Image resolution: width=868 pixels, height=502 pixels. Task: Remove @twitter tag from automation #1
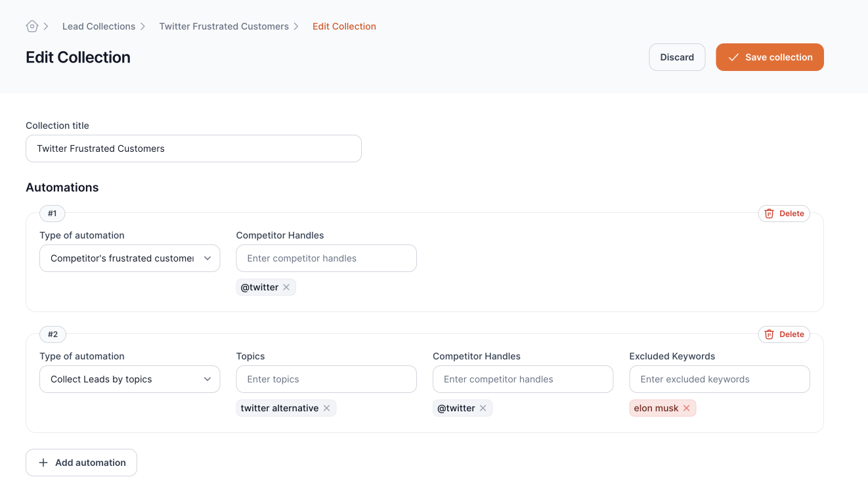tap(286, 287)
